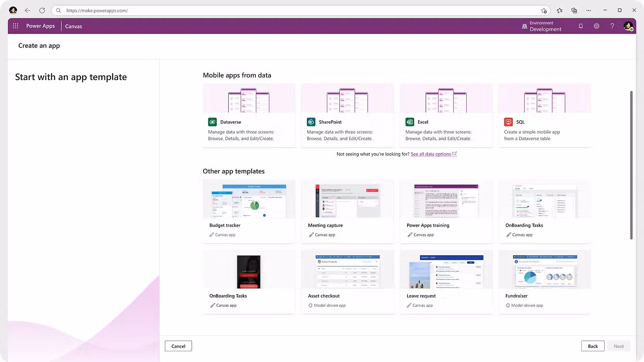Open the help question mark

(612, 26)
